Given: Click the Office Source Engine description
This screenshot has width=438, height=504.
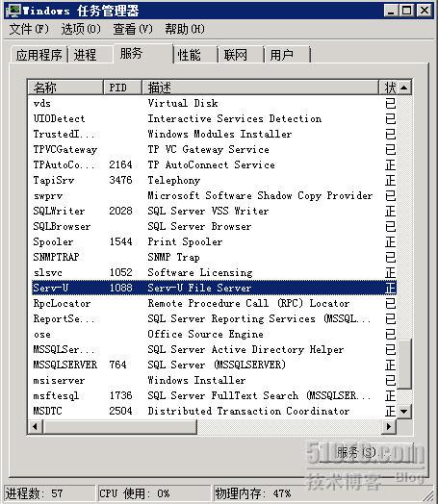Looking at the screenshot, I should click(x=205, y=334).
